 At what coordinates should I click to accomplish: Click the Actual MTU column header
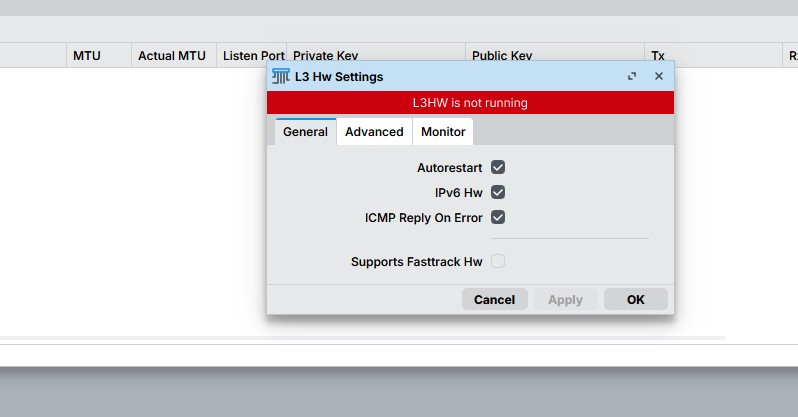(x=172, y=56)
